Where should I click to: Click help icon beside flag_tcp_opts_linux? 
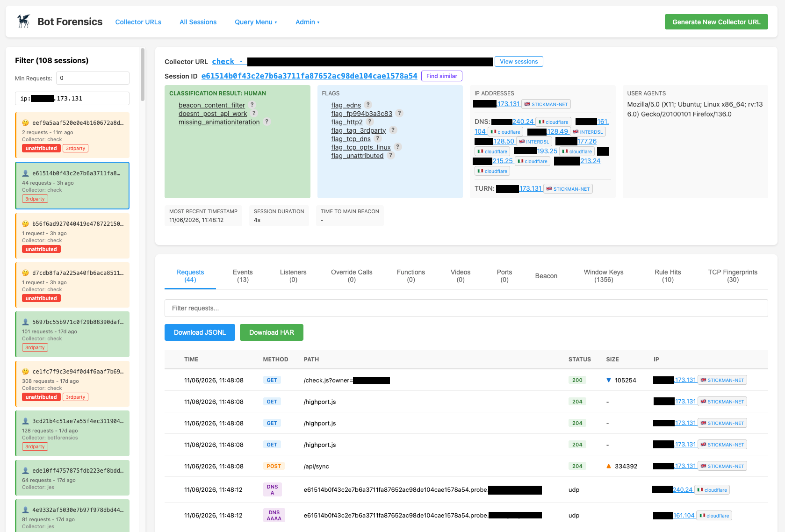[x=398, y=147]
